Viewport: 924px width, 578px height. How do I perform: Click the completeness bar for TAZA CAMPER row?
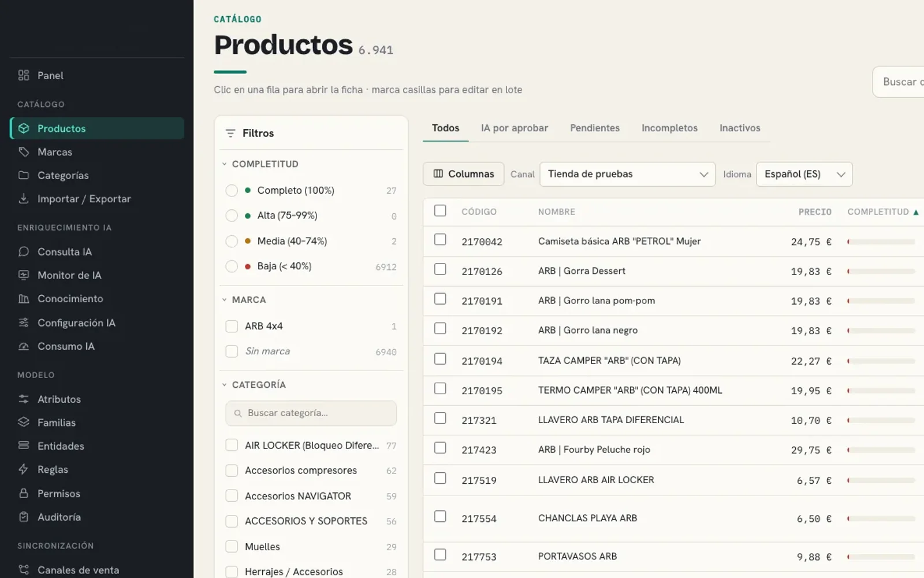pyautogui.click(x=881, y=361)
